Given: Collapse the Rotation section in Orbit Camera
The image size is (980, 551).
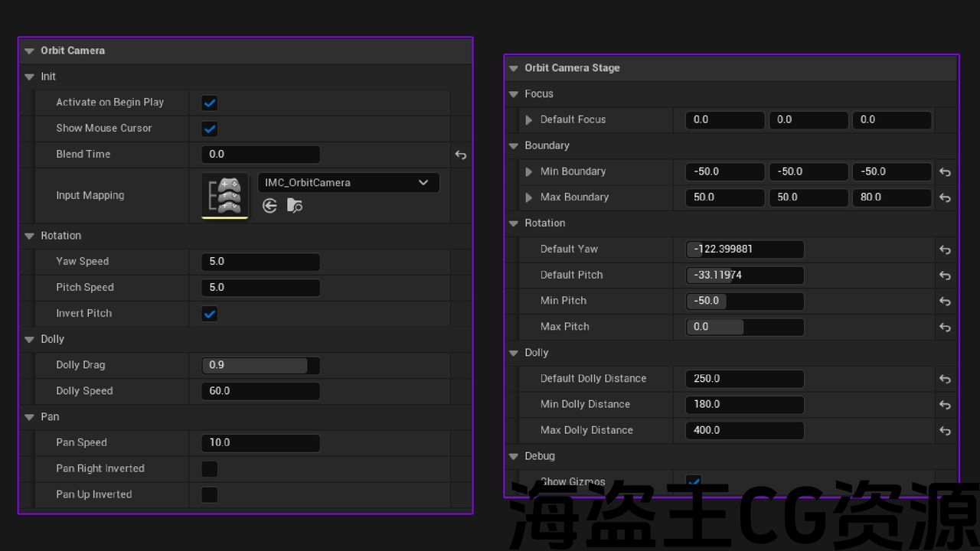Looking at the screenshot, I should (29, 236).
